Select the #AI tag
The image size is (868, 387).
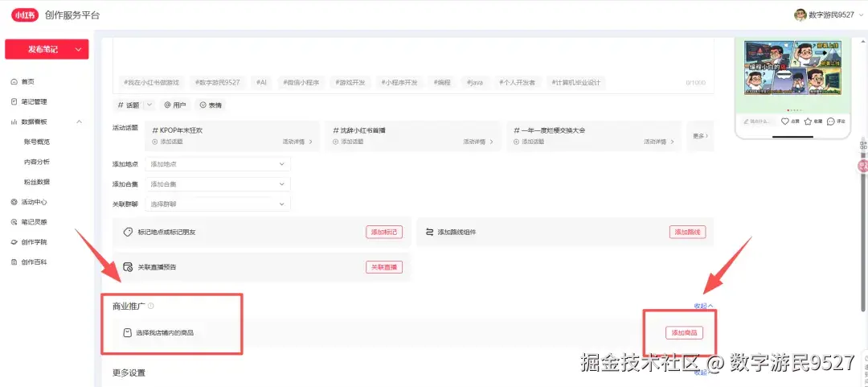click(261, 83)
